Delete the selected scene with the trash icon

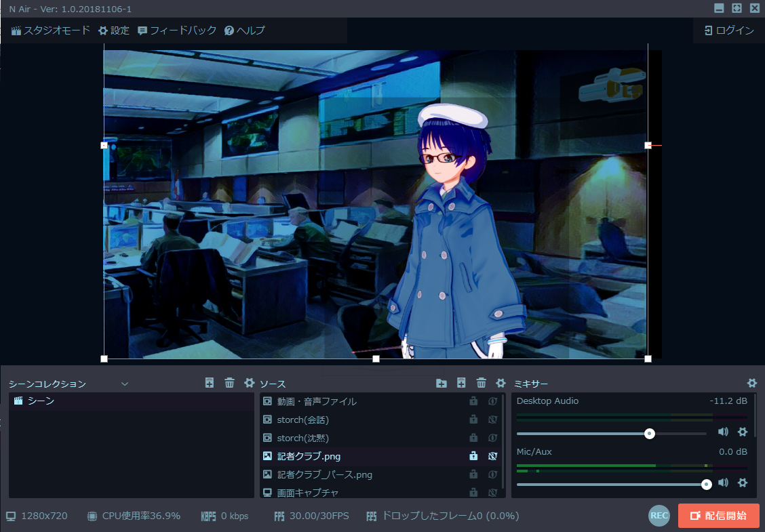pos(229,383)
